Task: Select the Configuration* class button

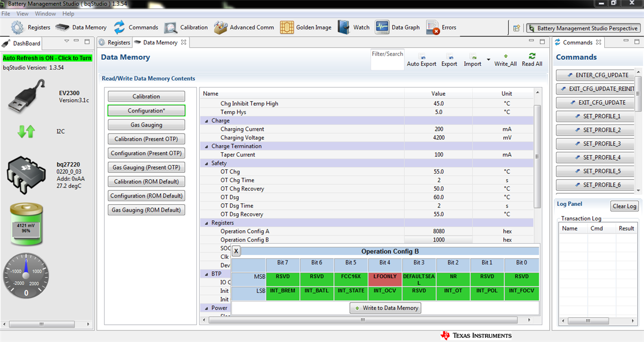Action: pos(146,111)
